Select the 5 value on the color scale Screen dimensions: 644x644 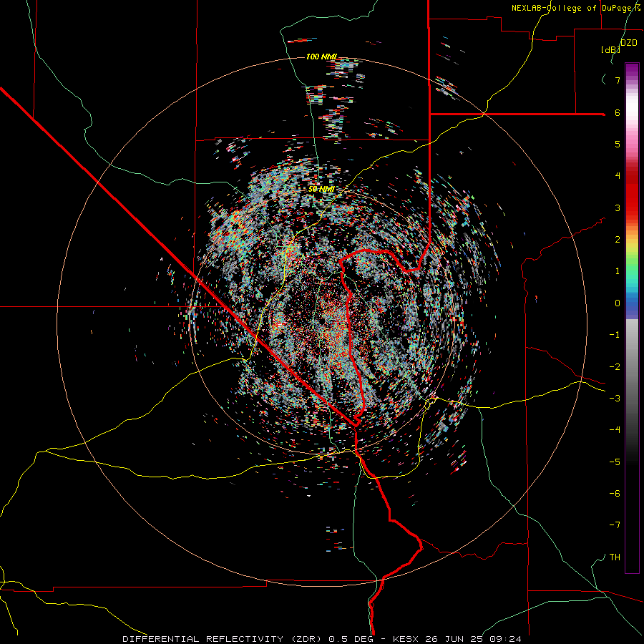[x=618, y=144]
